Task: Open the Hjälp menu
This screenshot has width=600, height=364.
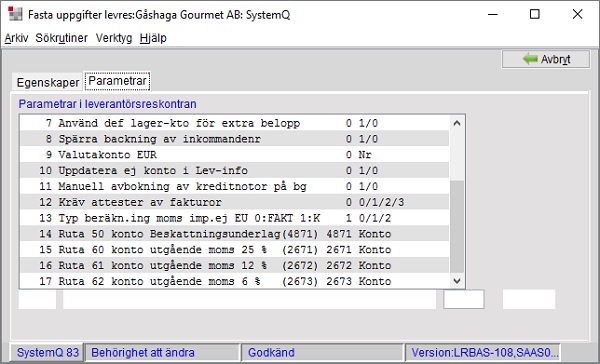Action: (153, 38)
